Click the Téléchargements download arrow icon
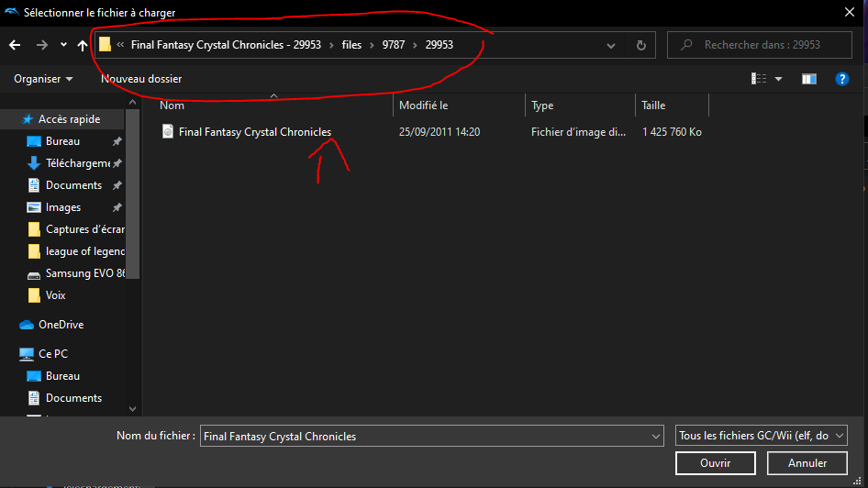Viewport: 868px width, 488px height. coord(34,163)
